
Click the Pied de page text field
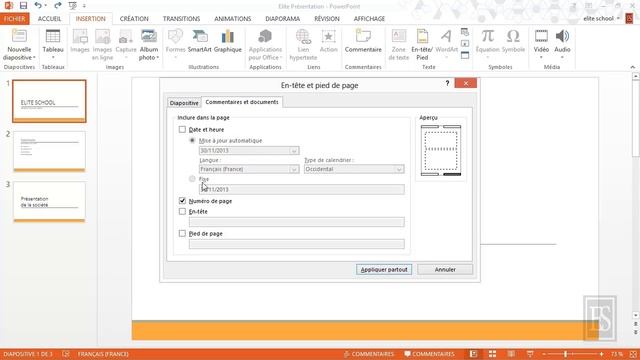point(297,244)
